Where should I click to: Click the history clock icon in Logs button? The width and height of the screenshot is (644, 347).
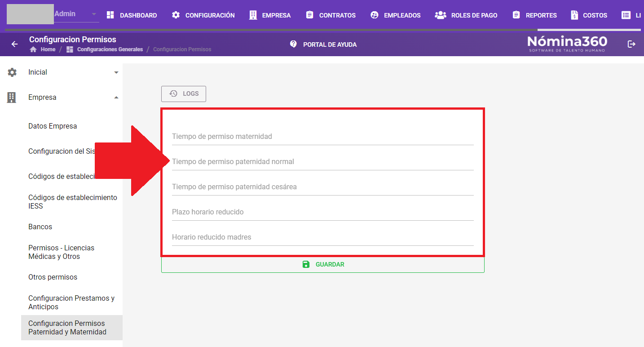coord(173,93)
